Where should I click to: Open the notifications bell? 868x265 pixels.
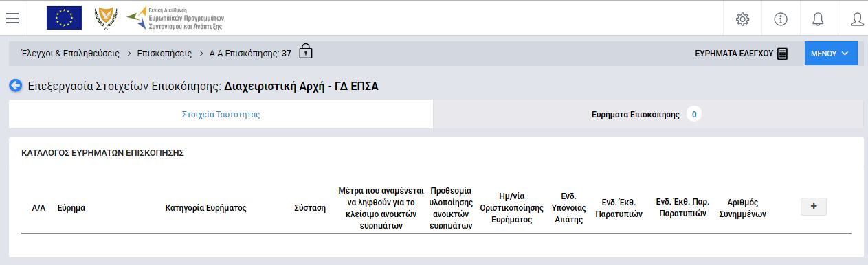818,19
